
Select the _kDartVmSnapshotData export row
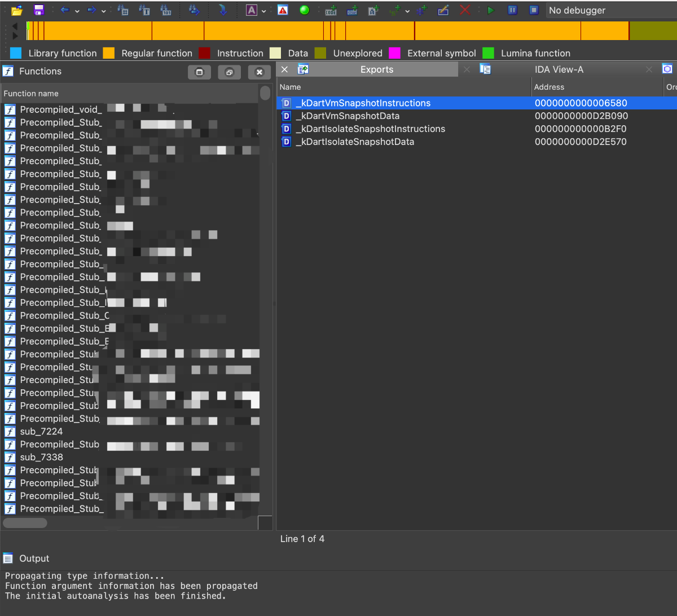(x=477, y=116)
